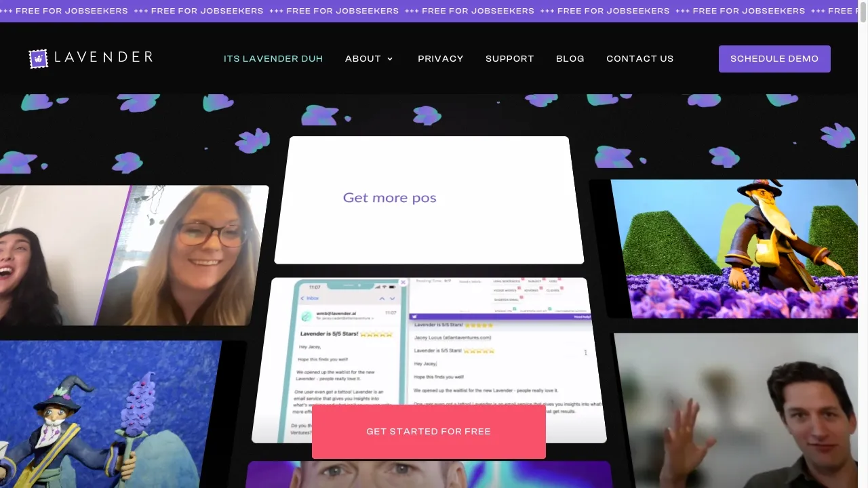
Task: Click the up chevron in the email header
Action: coord(382,298)
